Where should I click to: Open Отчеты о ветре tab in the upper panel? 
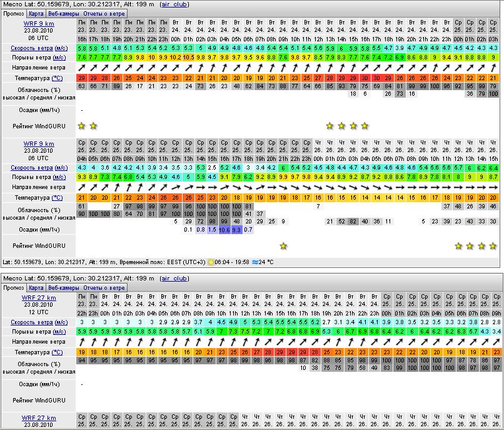tap(104, 13)
